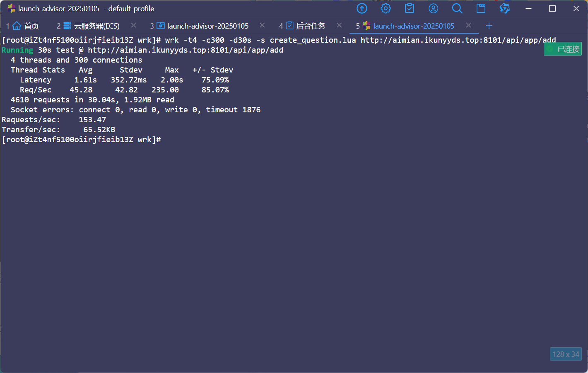Screen dimensions: 588x373
Task: Open the user account profile icon
Action: coord(433,9)
